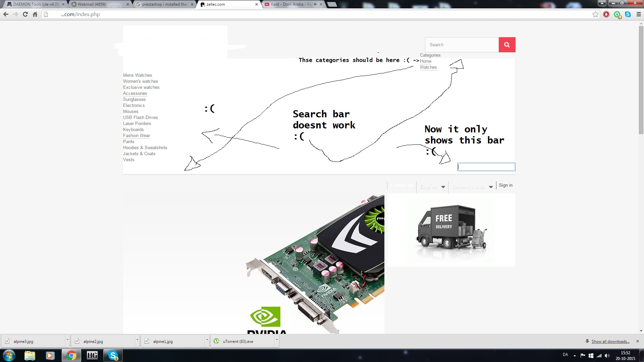Click the red Adblock extension icon
Viewport: 644px width, 362px height.
[x=606, y=14]
